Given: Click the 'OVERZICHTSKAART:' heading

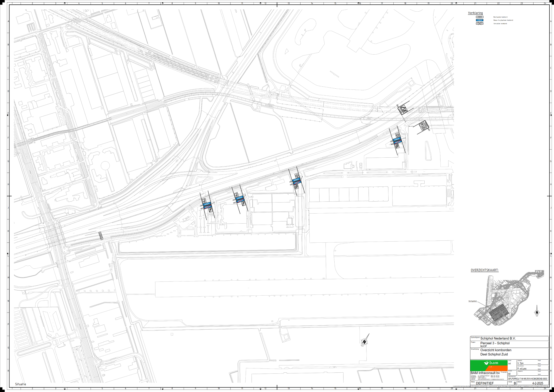Looking at the screenshot, I should (x=484, y=270).
